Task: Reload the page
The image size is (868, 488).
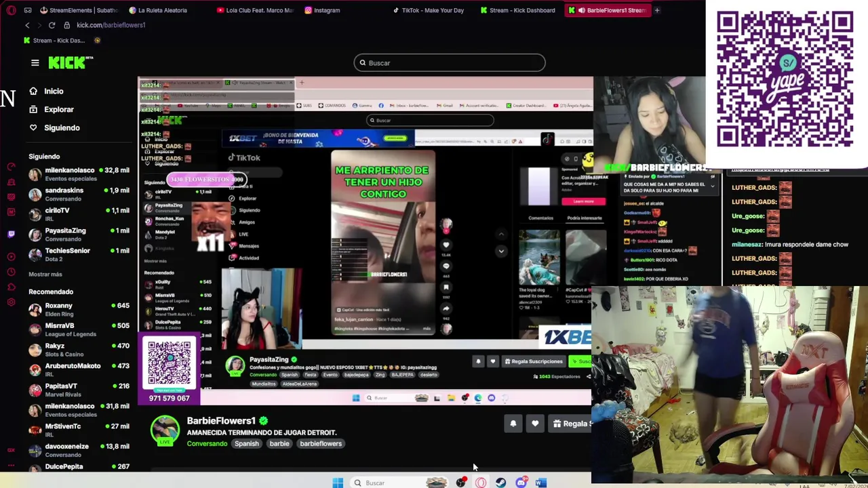Action: pyautogui.click(x=52, y=25)
